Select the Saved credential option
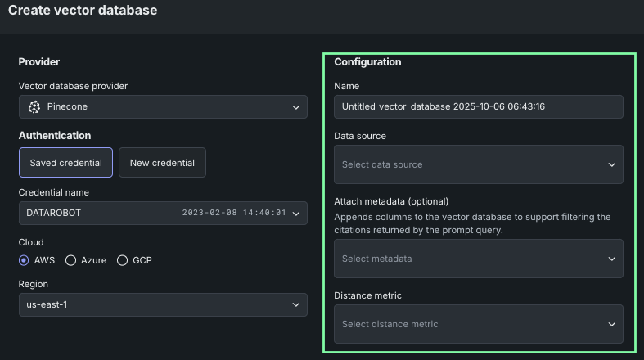This screenshot has height=360, width=644. coord(65,163)
